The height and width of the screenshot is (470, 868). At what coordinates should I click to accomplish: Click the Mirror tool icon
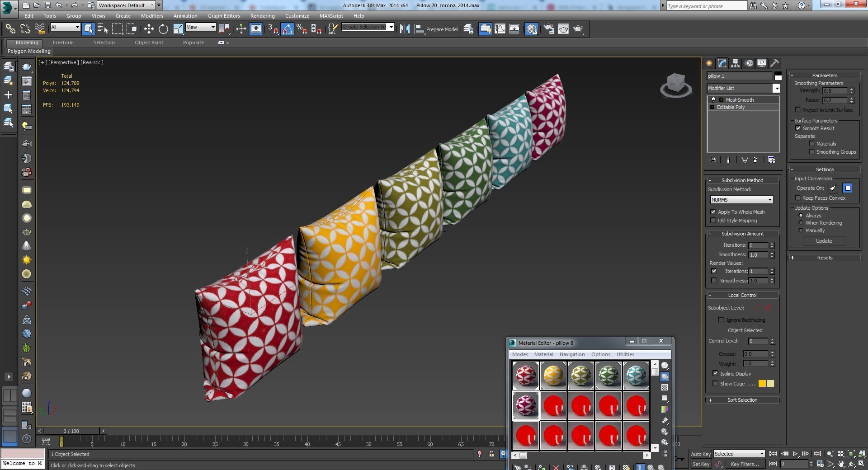click(x=405, y=29)
